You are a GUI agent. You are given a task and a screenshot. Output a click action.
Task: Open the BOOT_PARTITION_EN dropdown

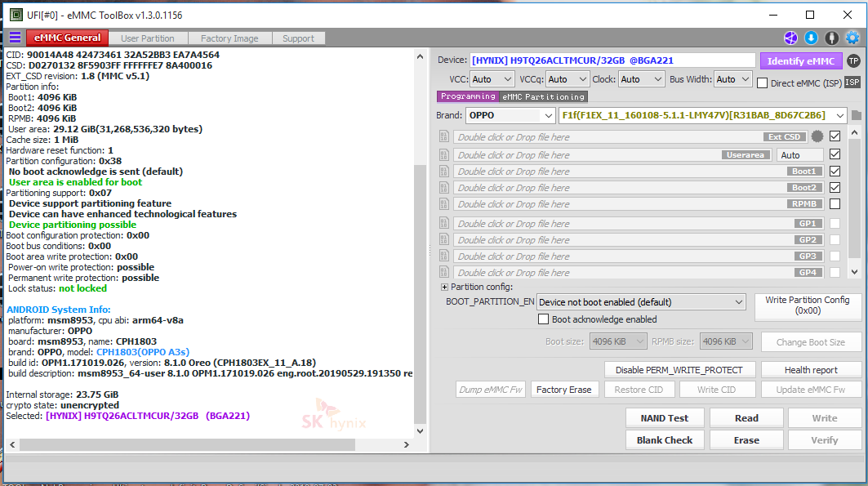[641, 301]
